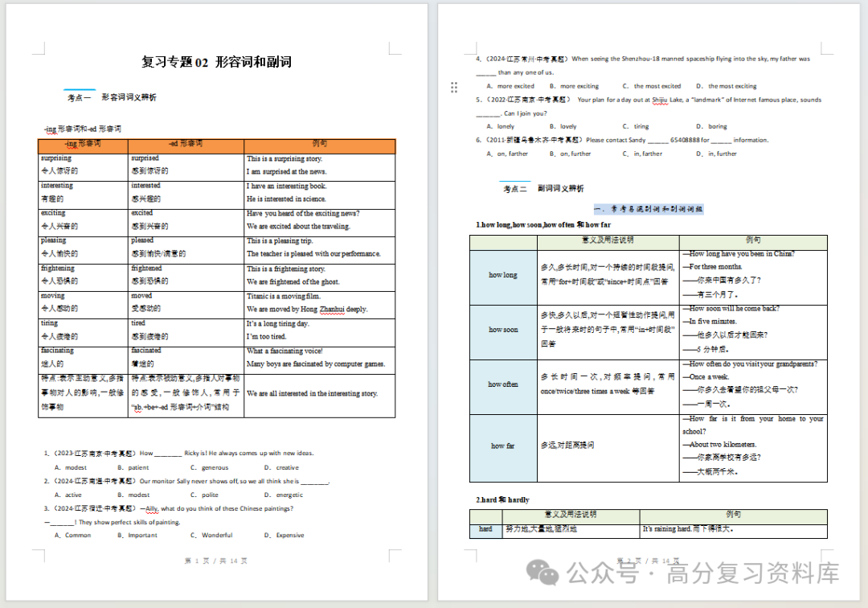Click the example '—Once a week.'
Viewport: 868px width, 608px height.
pyautogui.click(x=706, y=377)
